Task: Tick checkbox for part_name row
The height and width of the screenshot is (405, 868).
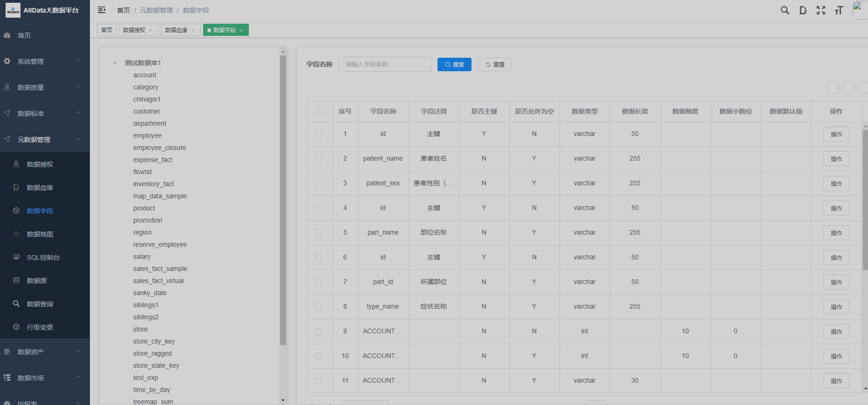Action: [319, 233]
